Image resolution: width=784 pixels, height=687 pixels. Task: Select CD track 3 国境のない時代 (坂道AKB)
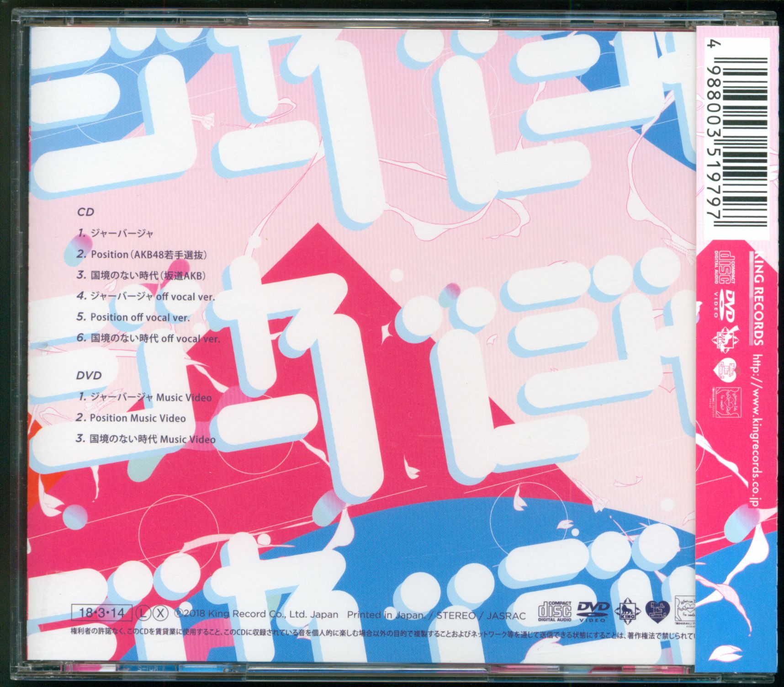(x=141, y=275)
